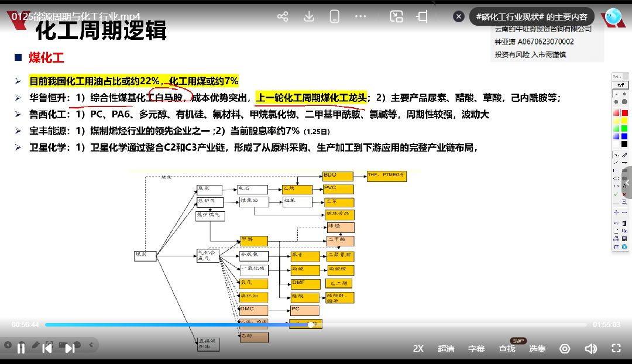This screenshot has width=632, height=364.
Task: Change video quality via 超清
Action: point(446,349)
